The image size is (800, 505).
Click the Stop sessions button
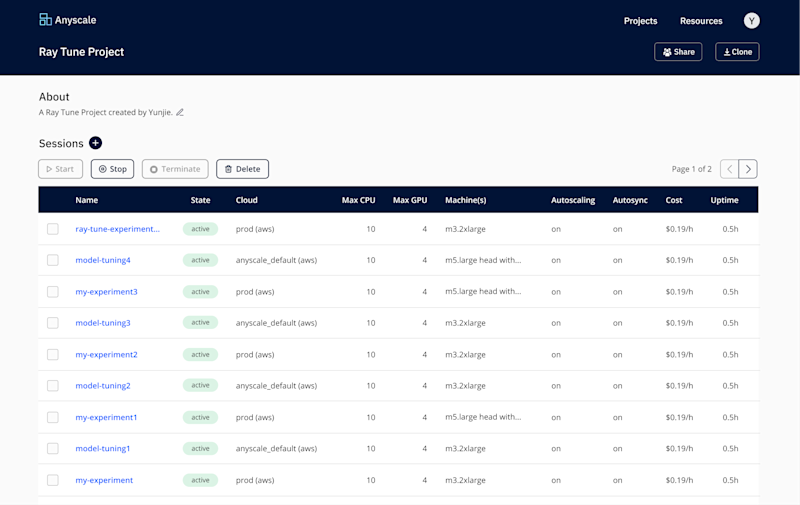(112, 169)
